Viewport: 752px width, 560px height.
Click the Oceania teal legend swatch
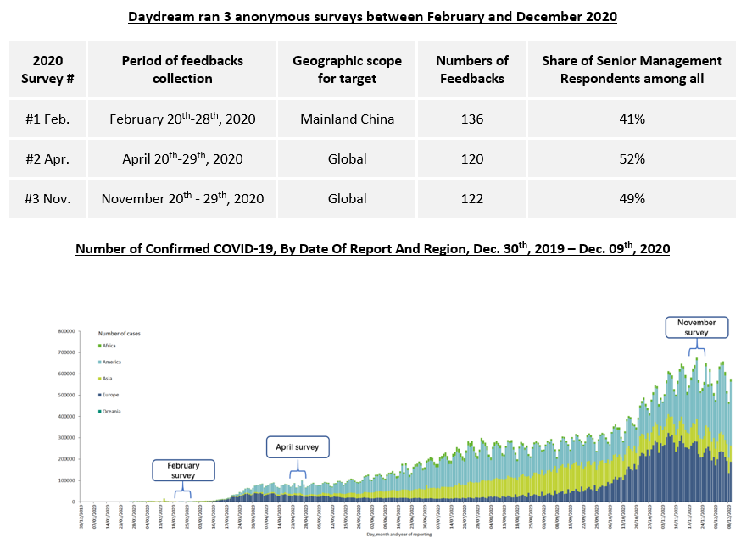click(x=100, y=412)
